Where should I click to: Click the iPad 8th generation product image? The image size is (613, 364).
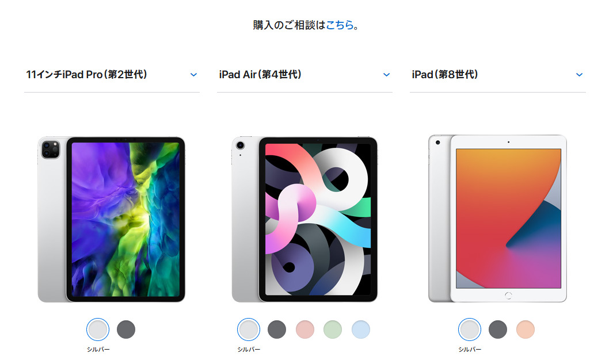click(x=497, y=219)
